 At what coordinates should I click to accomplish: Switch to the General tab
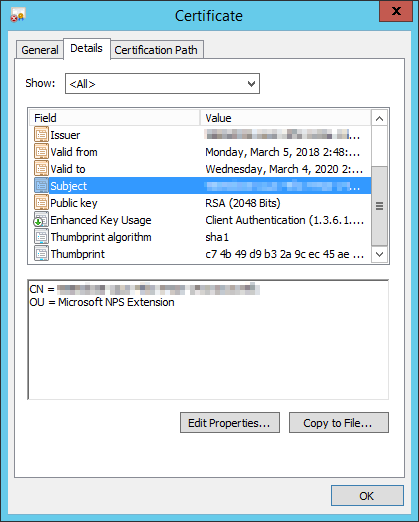(40, 50)
